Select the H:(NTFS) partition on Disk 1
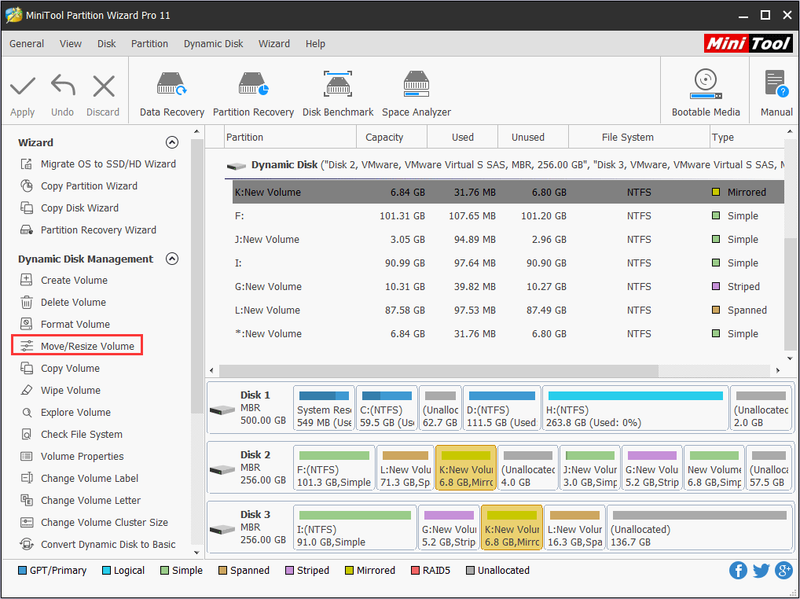The height and width of the screenshot is (599, 800). (635, 408)
